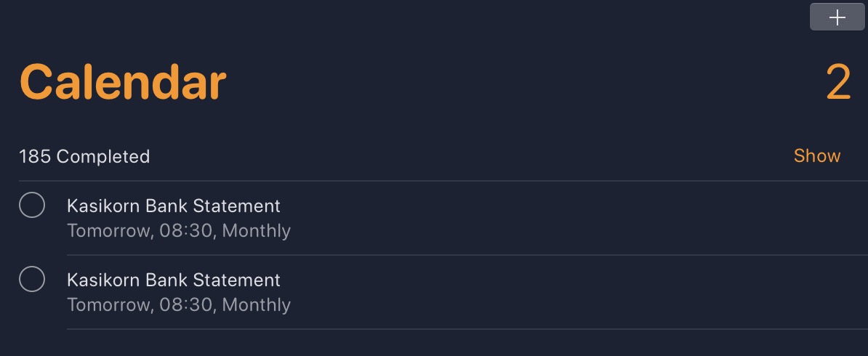Select the first Kasikorn Bank Statement title

[x=173, y=206]
